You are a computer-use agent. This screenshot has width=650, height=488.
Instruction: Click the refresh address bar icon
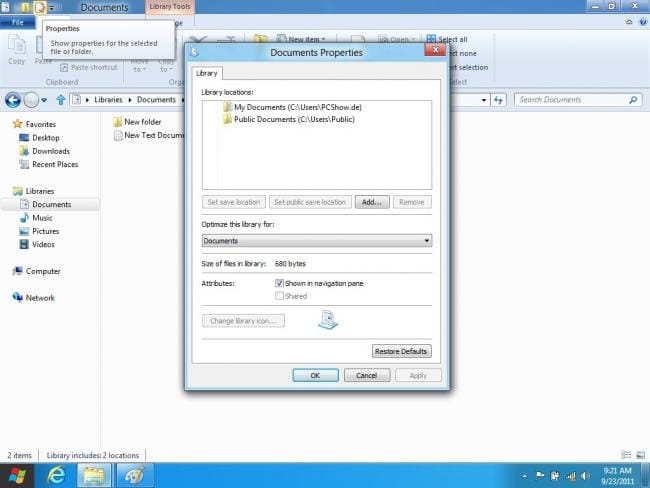498,100
